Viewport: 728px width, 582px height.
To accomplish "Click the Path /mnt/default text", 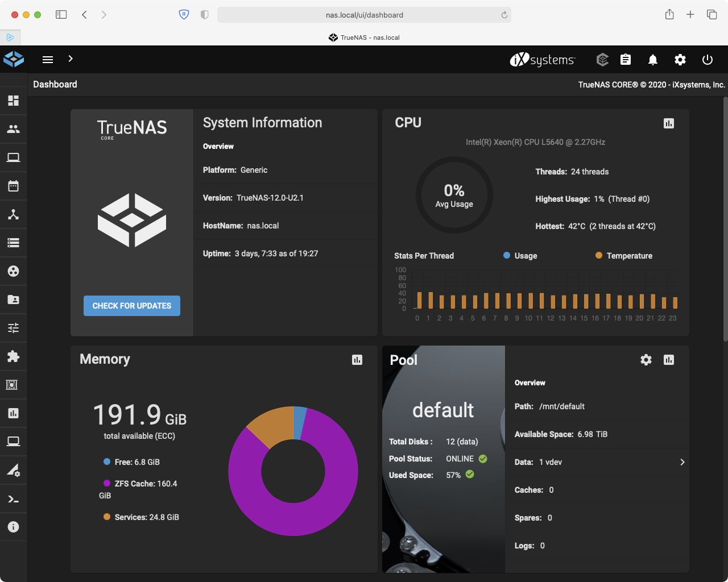I will point(549,406).
